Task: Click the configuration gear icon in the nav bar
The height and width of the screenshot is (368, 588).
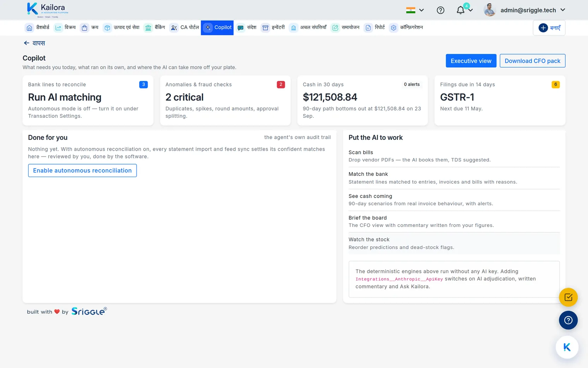Action: [393, 28]
